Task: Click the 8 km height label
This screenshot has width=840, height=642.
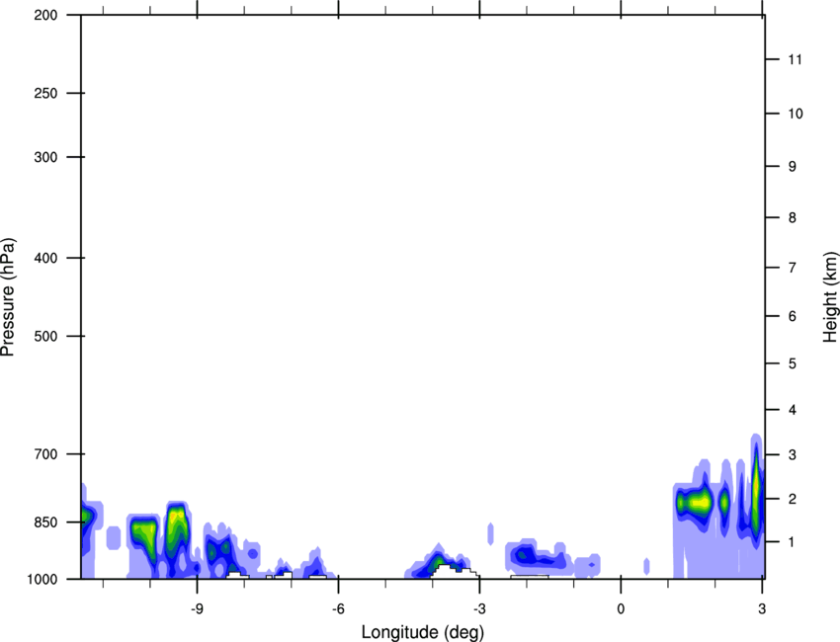Action: click(x=793, y=218)
